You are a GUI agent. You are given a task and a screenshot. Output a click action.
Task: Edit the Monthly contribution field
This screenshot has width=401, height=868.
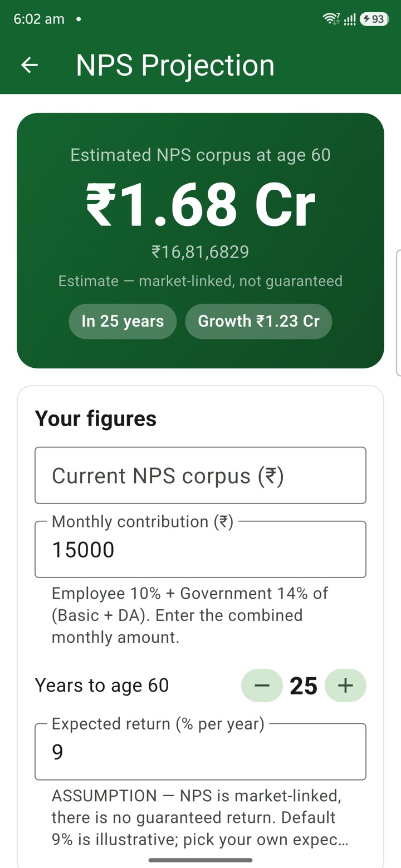[200, 549]
